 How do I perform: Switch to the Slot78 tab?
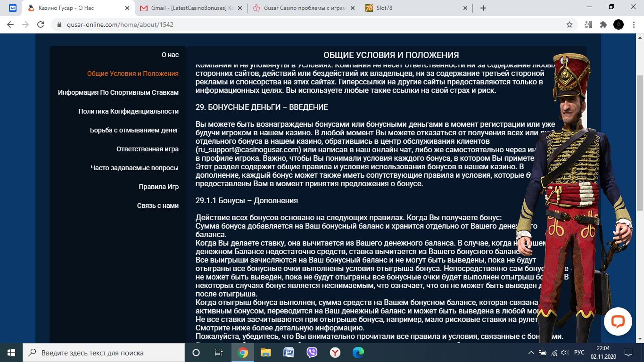click(x=416, y=8)
